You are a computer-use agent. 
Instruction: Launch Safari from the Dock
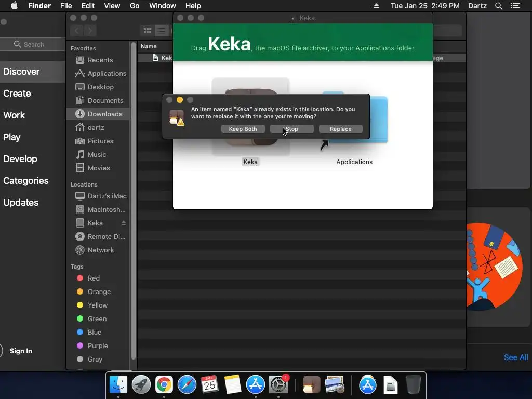click(187, 385)
